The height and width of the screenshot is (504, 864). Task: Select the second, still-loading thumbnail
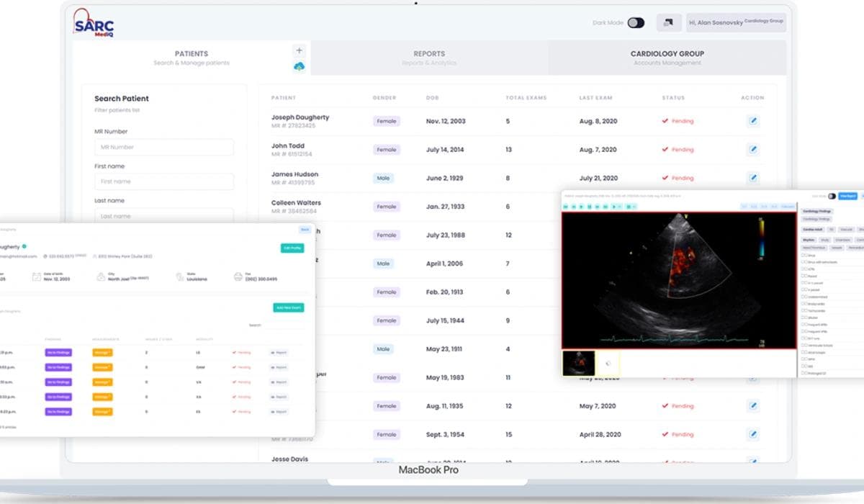pyautogui.click(x=608, y=363)
